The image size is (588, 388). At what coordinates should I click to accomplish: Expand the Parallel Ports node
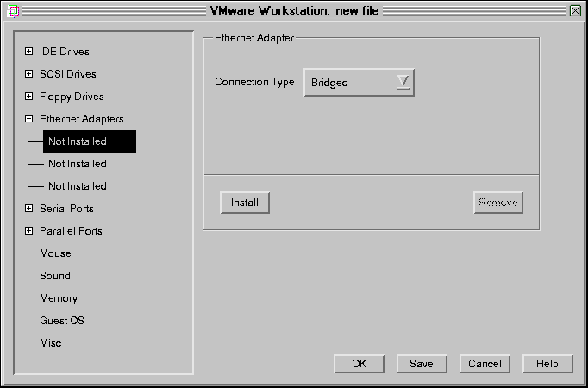coord(28,231)
